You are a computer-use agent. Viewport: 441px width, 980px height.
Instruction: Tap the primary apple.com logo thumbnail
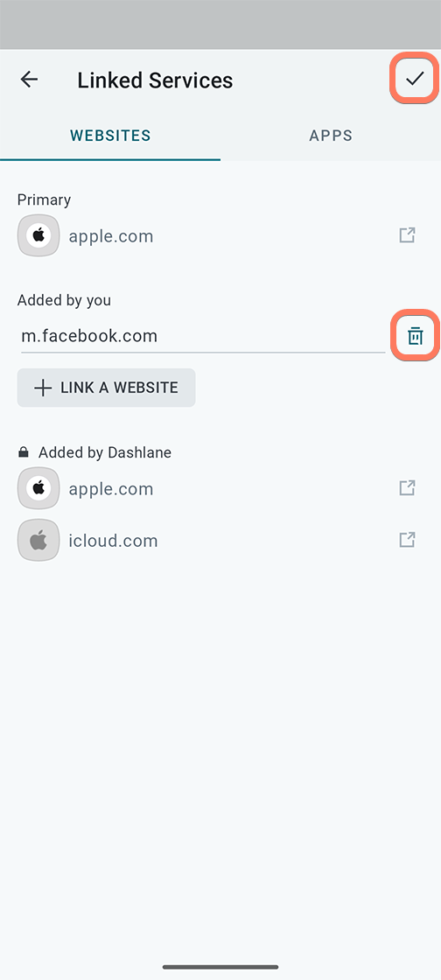pyautogui.click(x=38, y=235)
